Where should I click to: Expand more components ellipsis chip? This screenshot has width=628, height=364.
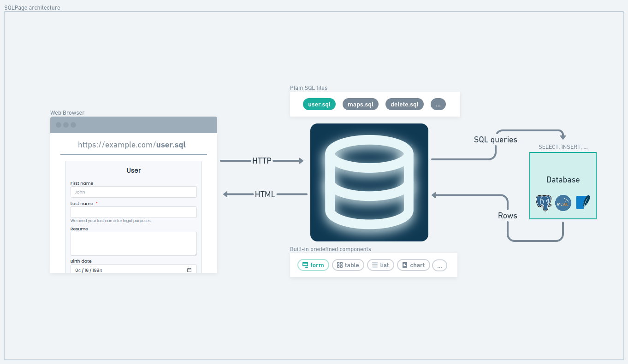(440, 265)
